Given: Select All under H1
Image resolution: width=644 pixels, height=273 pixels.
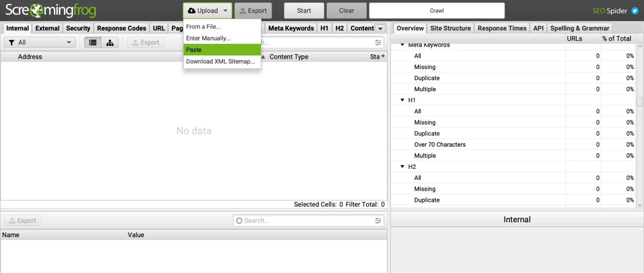Looking at the screenshot, I should point(418,111).
